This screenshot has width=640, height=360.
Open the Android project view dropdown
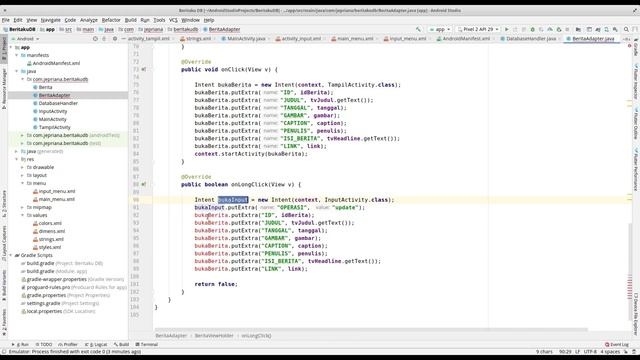coord(25,39)
